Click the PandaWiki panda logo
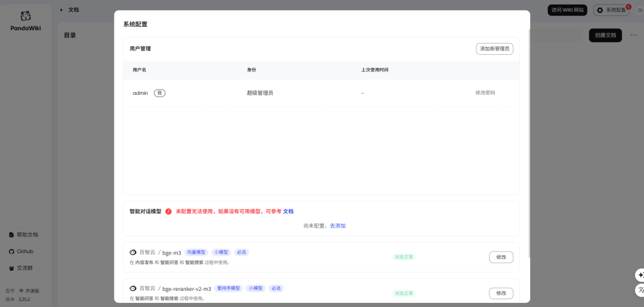 coord(26,16)
